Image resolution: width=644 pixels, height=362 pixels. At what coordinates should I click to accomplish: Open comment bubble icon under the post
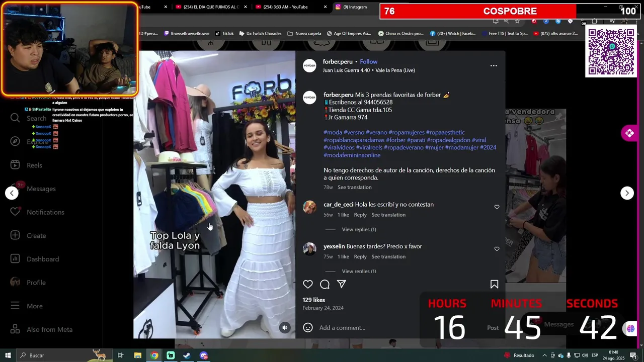[x=325, y=284]
